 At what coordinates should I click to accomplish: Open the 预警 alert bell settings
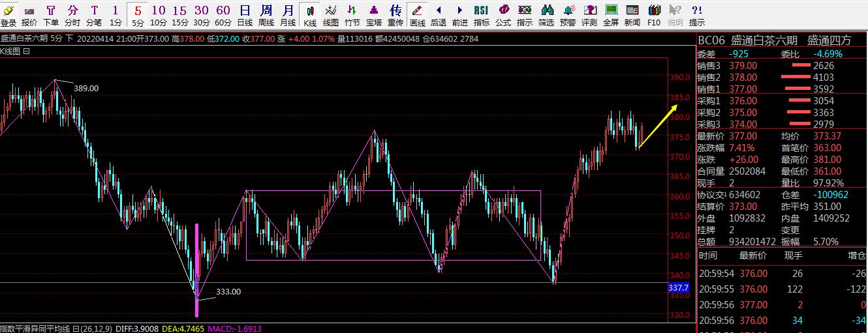tap(568, 15)
